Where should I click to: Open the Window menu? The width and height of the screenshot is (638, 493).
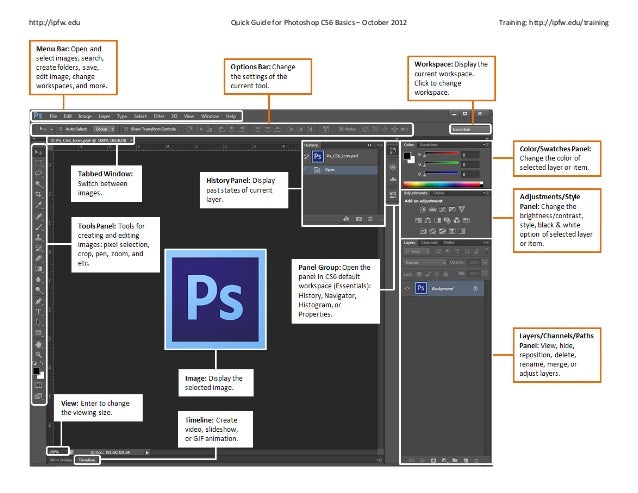click(x=210, y=116)
